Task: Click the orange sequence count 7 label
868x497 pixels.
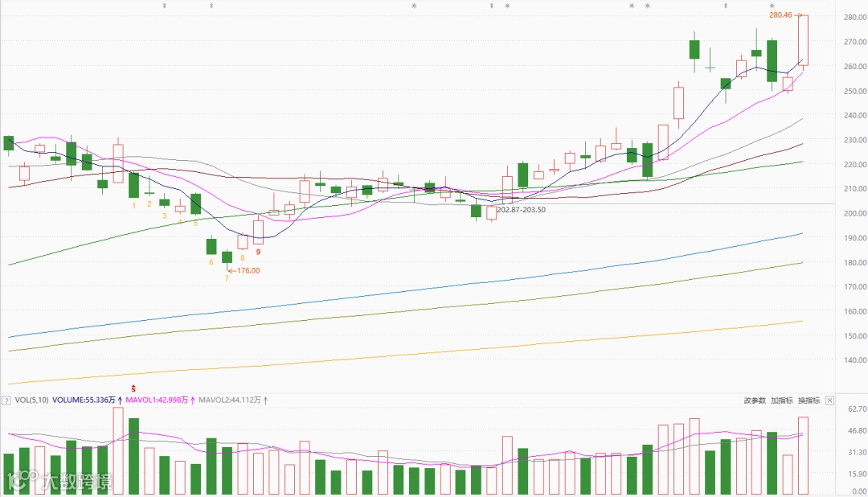Action: coord(227,278)
